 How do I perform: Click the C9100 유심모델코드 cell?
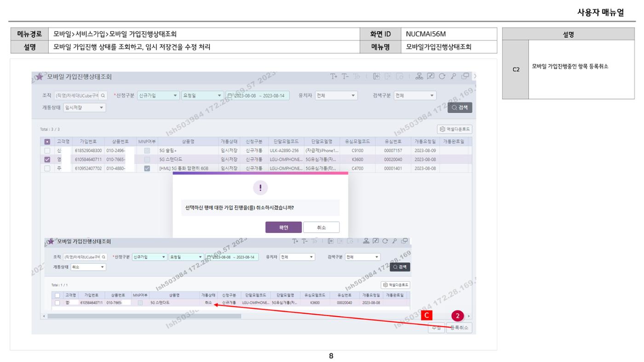click(x=358, y=151)
